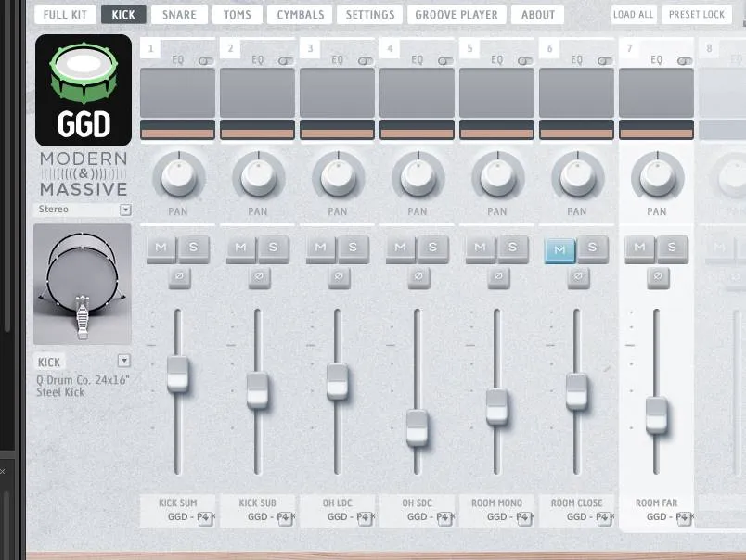The width and height of the screenshot is (746, 560).
Task: Mute the OH LDC channel
Action: click(321, 248)
